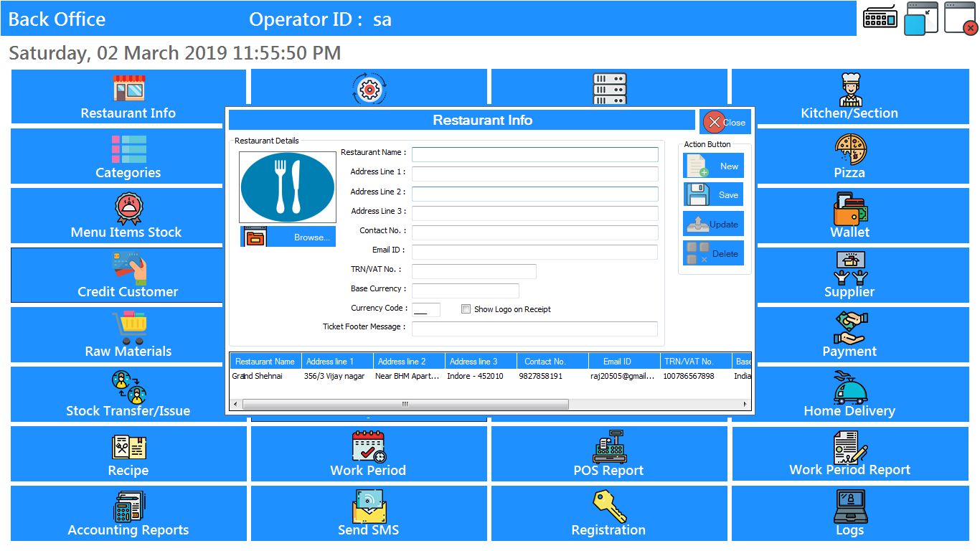Click the Save action button

(713, 194)
